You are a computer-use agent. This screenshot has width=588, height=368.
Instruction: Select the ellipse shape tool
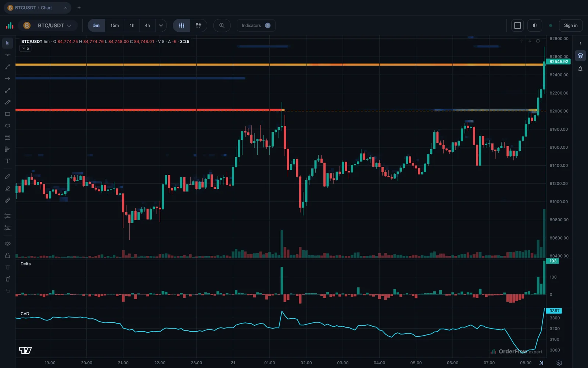coord(7,125)
